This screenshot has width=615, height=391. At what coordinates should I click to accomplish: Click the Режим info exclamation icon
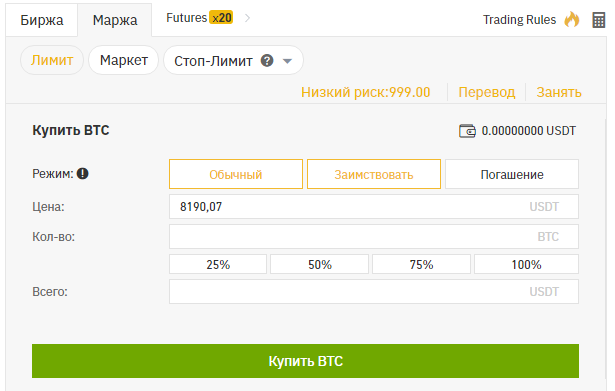point(82,173)
